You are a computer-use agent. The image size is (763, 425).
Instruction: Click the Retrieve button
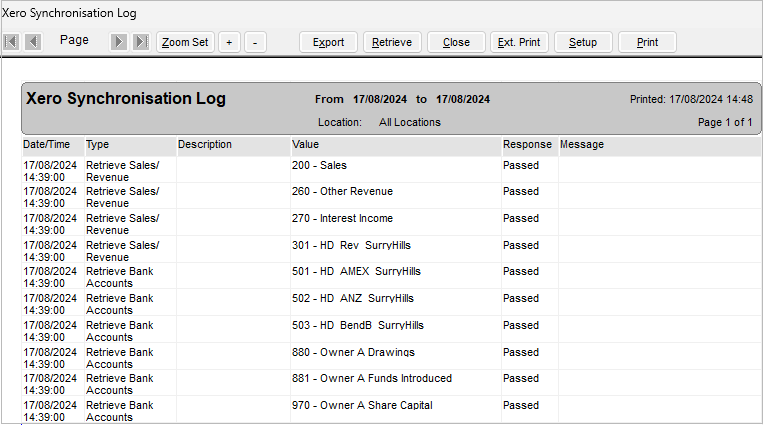(x=392, y=42)
